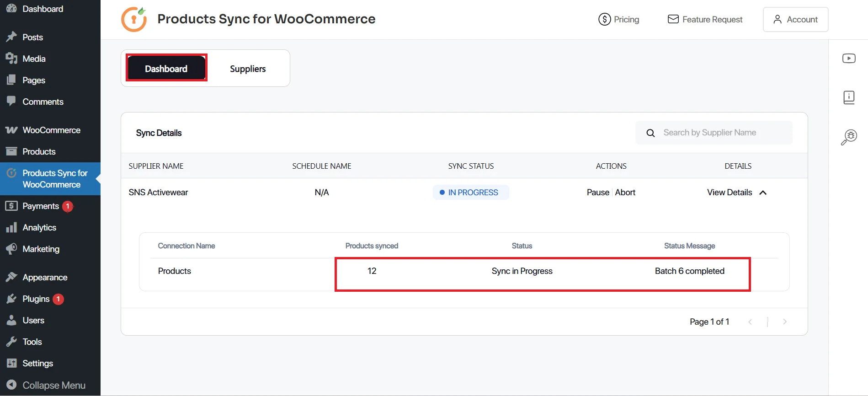
Task: Click Collapse Menu label
Action: (x=54, y=385)
